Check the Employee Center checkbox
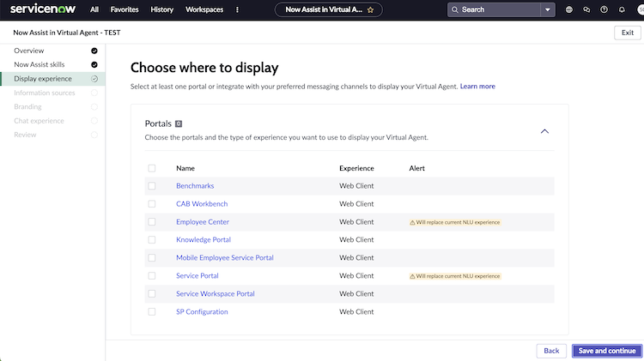The width and height of the screenshot is (644, 361). pyautogui.click(x=152, y=222)
